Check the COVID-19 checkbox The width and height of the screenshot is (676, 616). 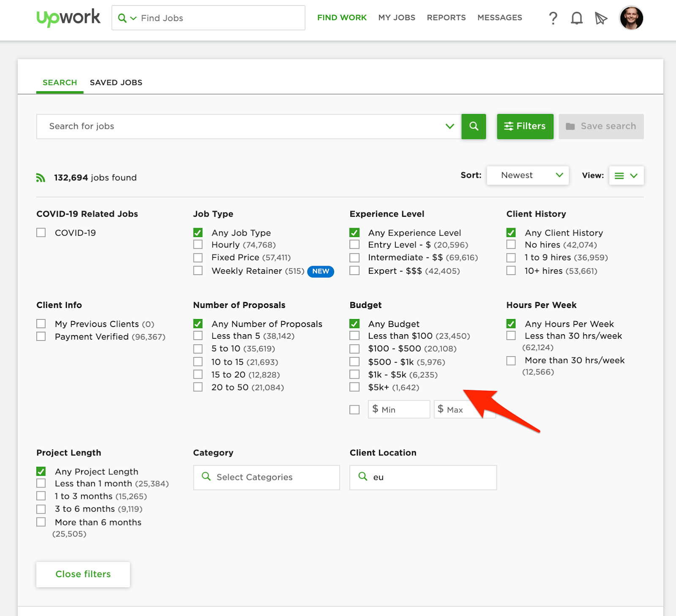41,233
